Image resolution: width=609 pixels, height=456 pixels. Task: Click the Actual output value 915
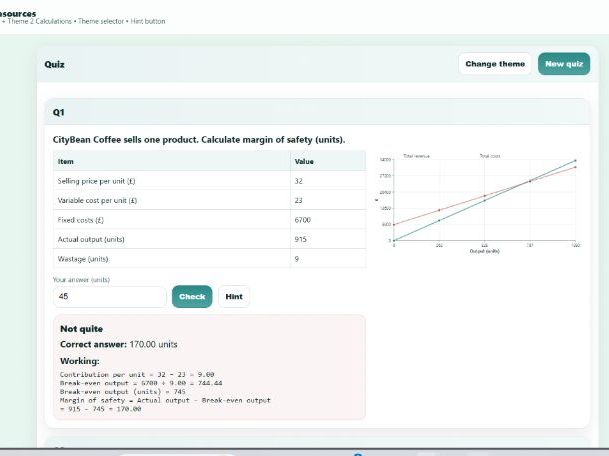point(301,239)
